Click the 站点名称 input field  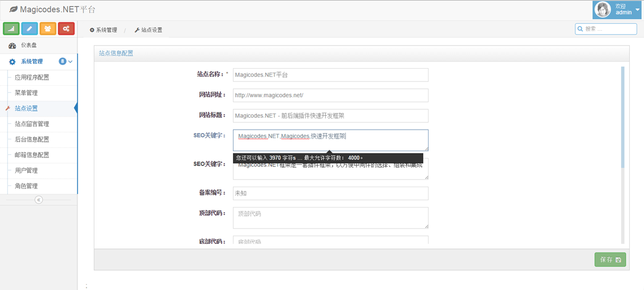pos(331,74)
